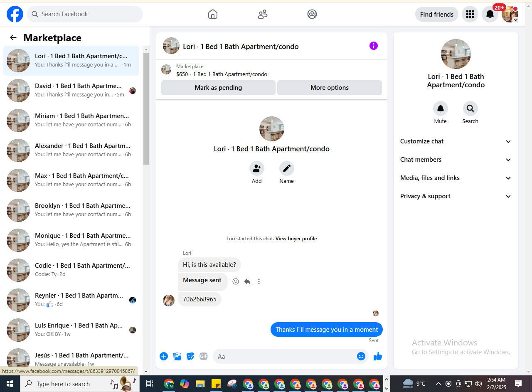Click the Hi, is this available? message

click(209, 265)
